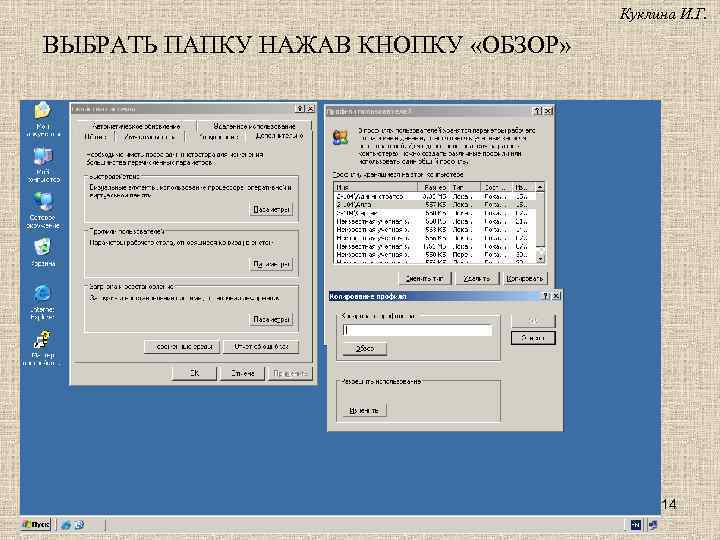
Task: Select the bottom desktop icon below Internet Explorer
Action: [x=43, y=348]
